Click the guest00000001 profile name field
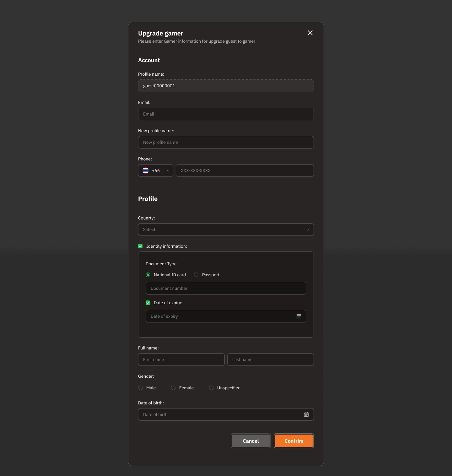The width and height of the screenshot is (452, 476). tap(226, 86)
